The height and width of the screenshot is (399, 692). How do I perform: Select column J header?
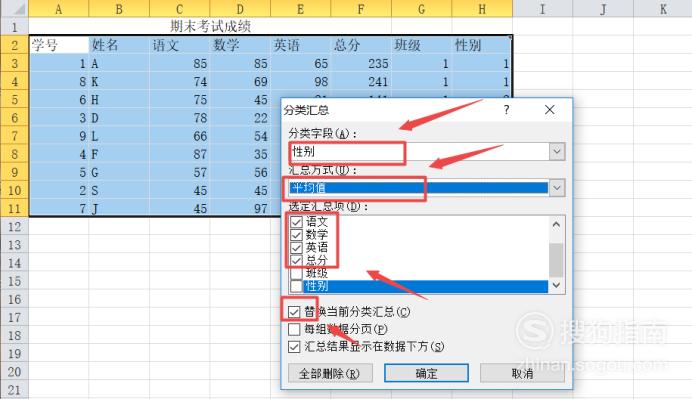coord(603,9)
